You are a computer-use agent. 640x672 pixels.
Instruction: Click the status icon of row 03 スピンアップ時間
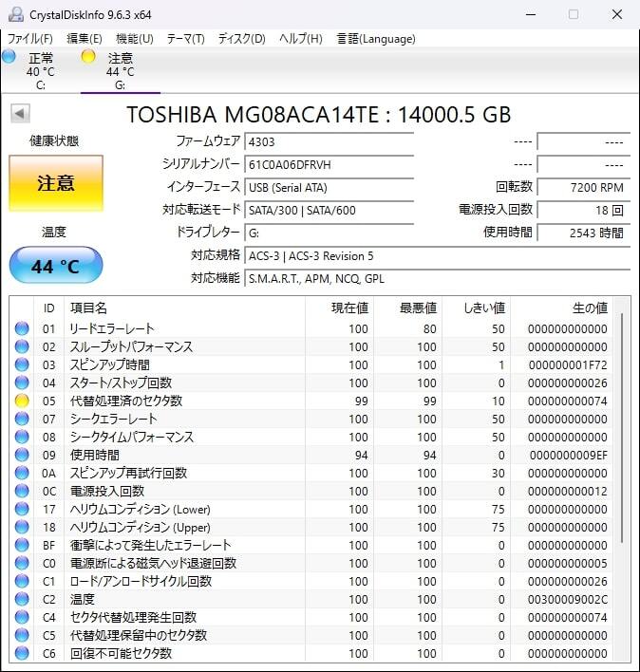coord(22,364)
